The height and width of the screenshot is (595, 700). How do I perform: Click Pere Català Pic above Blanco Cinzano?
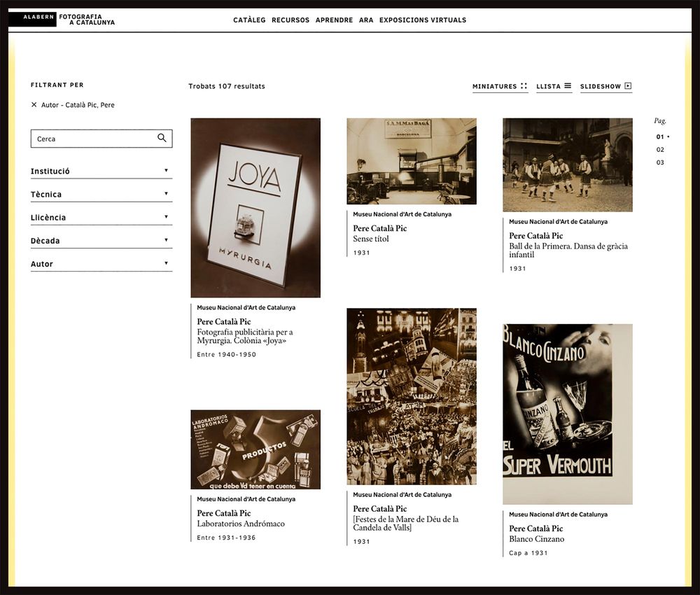coord(535,528)
